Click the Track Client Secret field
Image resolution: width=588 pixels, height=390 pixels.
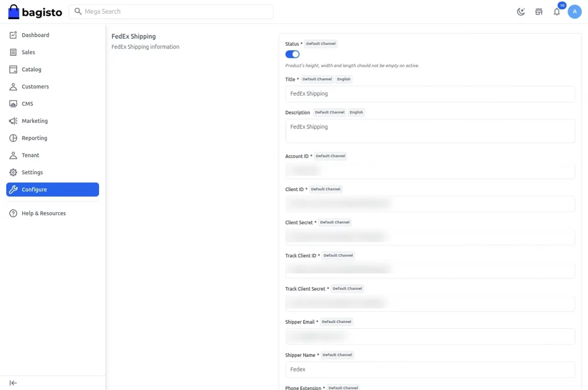(x=430, y=303)
